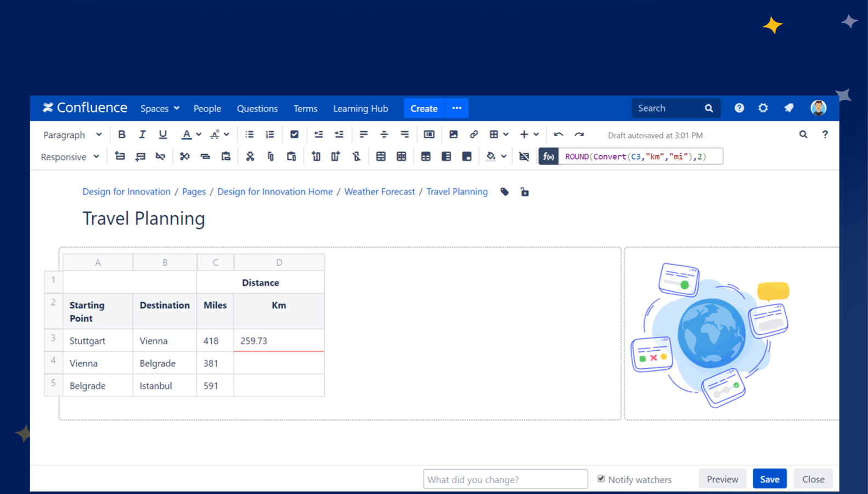Open the cell fill color picker
The image size is (868, 494).
click(x=491, y=156)
